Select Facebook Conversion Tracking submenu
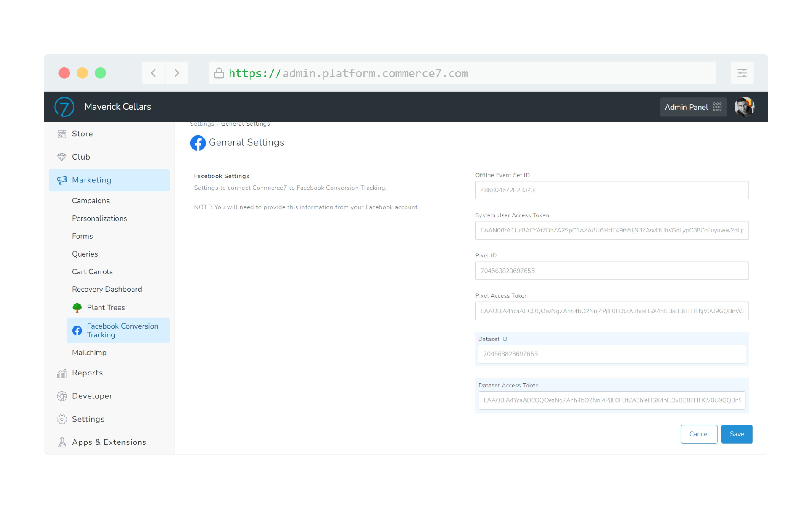Screen dimensions: 812x508 click(118, 331)
